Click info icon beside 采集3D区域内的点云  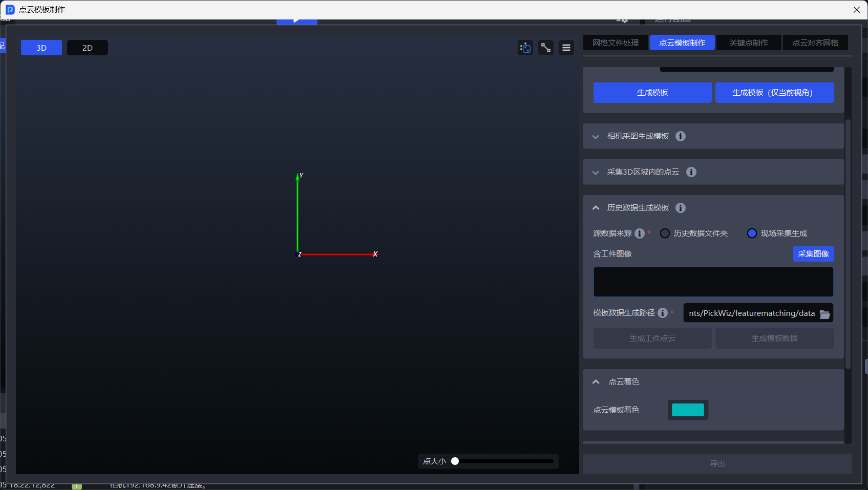pos(691,172)
